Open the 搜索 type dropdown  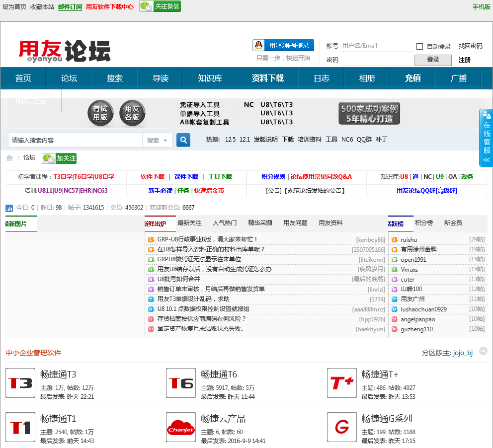[157, 140]
